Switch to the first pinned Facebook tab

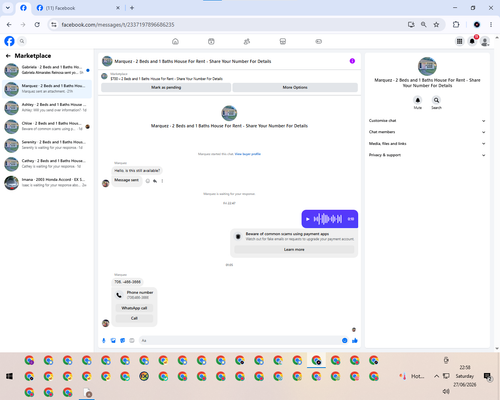point(23,8)
